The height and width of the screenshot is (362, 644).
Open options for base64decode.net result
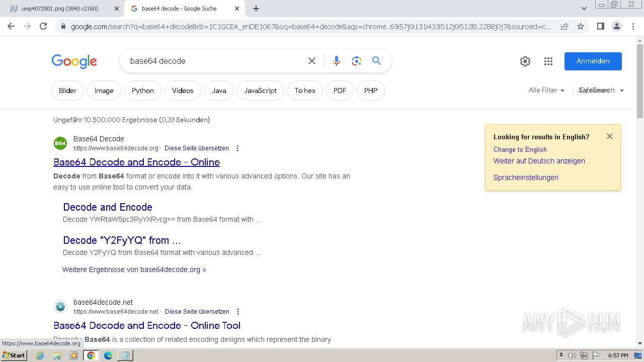point(238,312)
